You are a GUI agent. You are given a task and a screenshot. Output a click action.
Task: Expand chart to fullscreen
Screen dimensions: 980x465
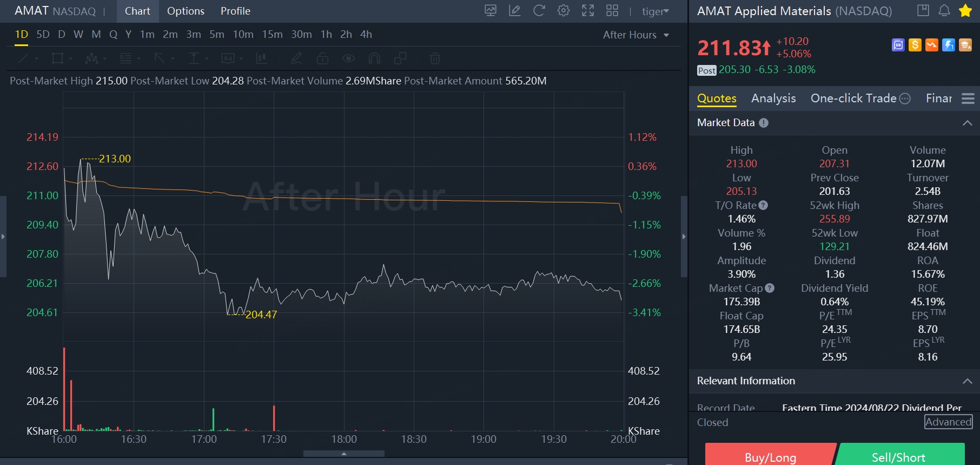tap(588, 11)
